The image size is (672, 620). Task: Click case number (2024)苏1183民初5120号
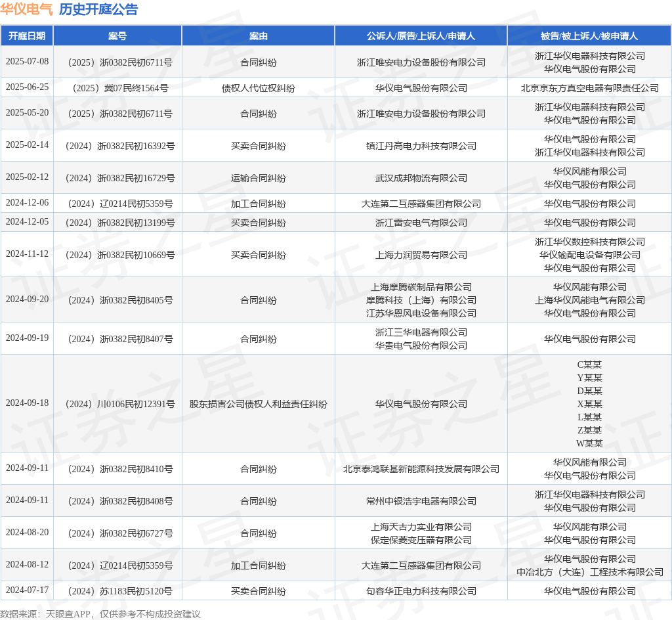[118, 592]
